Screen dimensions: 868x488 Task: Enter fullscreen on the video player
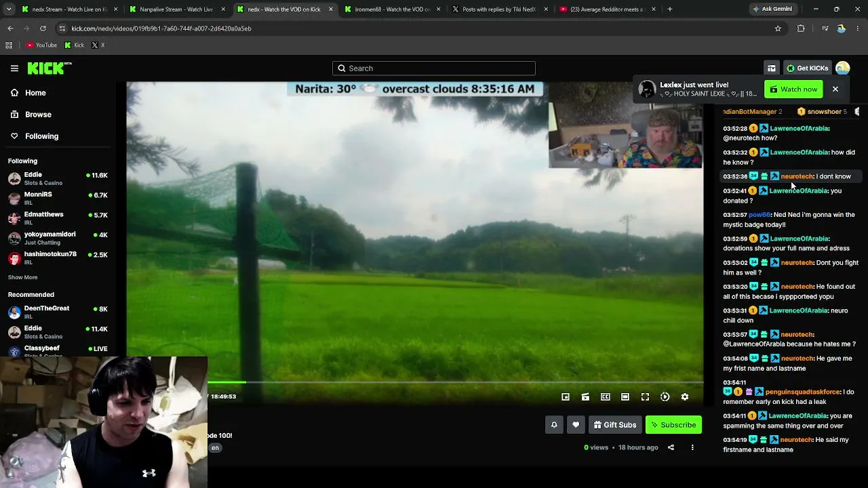[x=645, y=397]
